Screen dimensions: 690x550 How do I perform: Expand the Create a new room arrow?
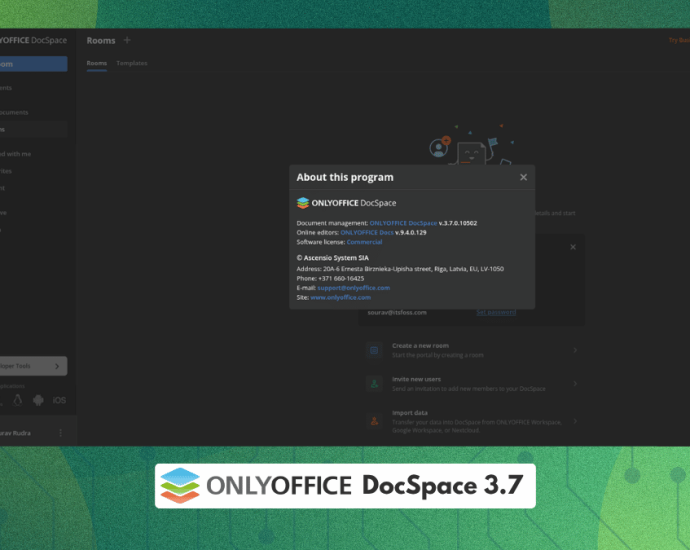(575, 350)
